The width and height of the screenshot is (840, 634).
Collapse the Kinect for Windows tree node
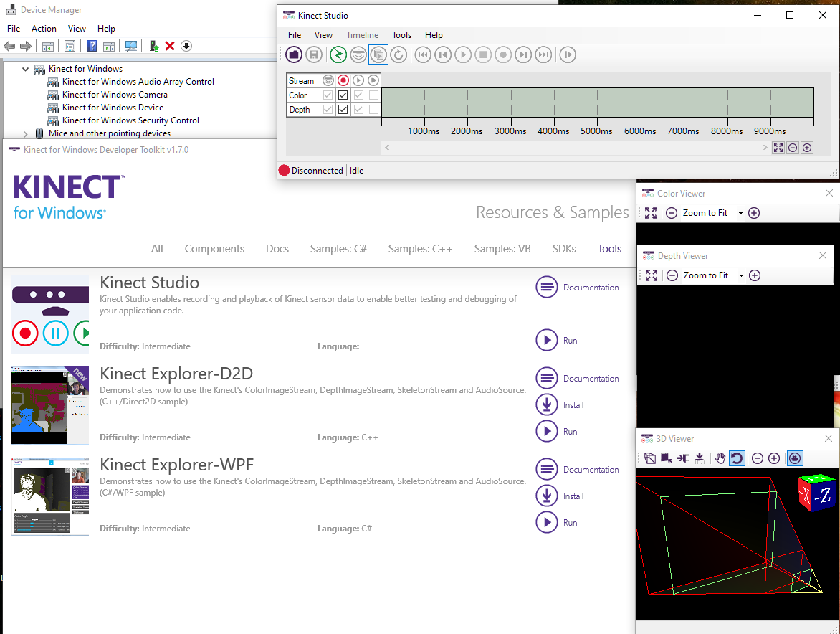click(26, 70)
